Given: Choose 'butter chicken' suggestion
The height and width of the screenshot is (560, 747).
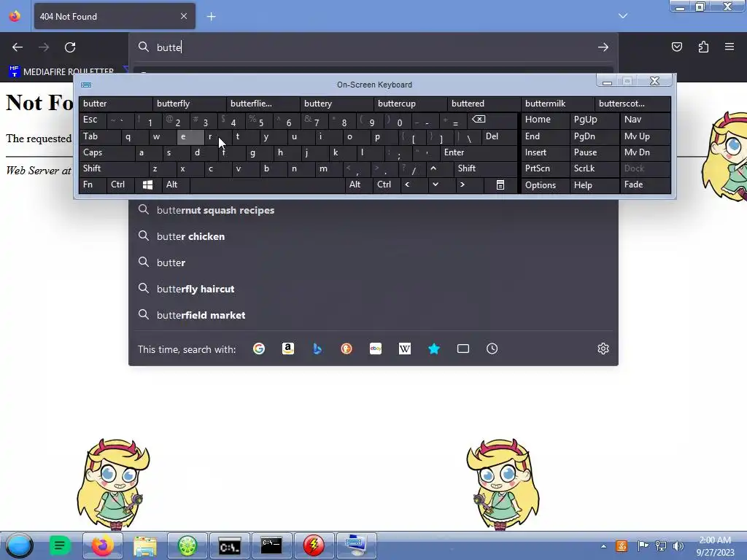Looking at the screenshot, I should pyautogui.click(x=373, y=236).
